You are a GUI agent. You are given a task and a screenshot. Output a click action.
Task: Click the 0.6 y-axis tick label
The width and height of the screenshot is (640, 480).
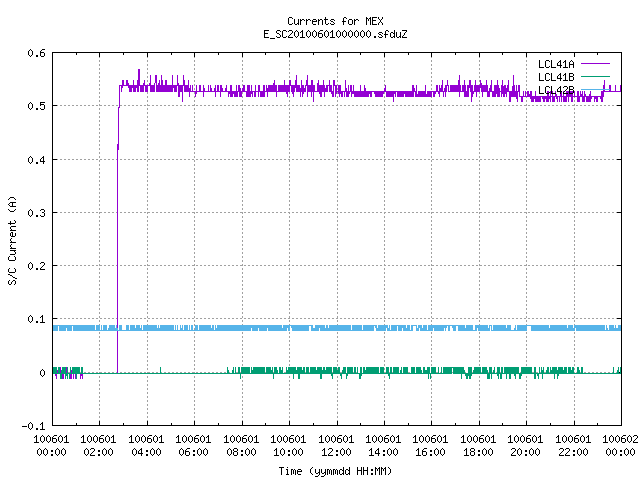click(36, 53)
